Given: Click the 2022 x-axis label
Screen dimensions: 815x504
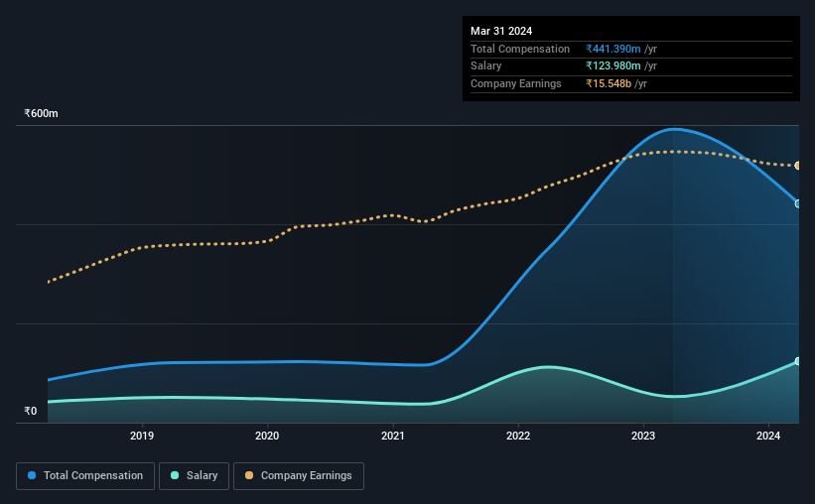Looking at the screenshot, I should (518, 436).
